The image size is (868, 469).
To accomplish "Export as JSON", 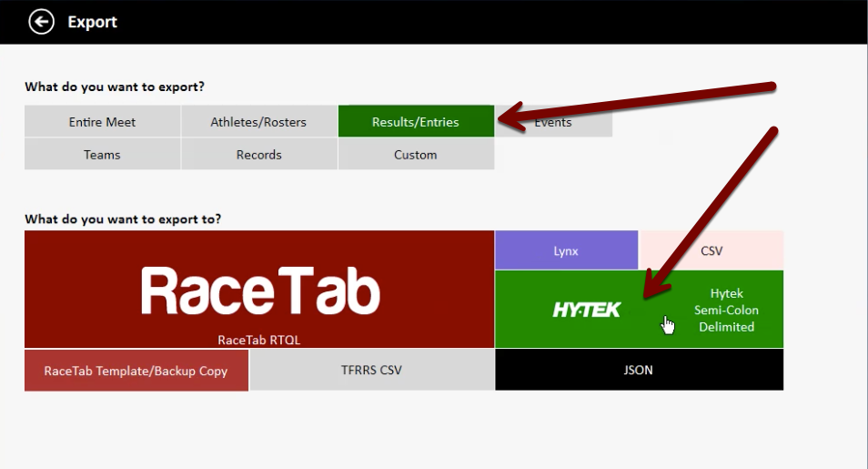I will point(639,370).
